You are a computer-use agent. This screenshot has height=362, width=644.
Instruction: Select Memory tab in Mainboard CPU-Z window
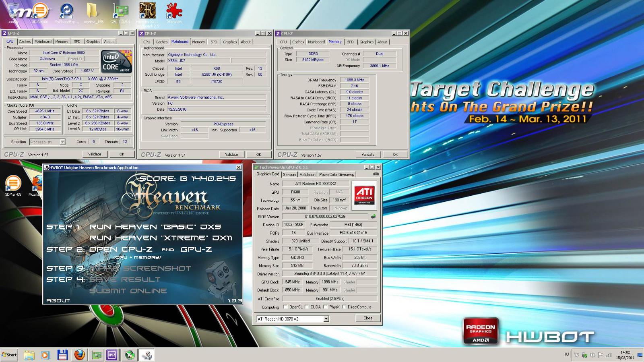click(x=198, y=42)
